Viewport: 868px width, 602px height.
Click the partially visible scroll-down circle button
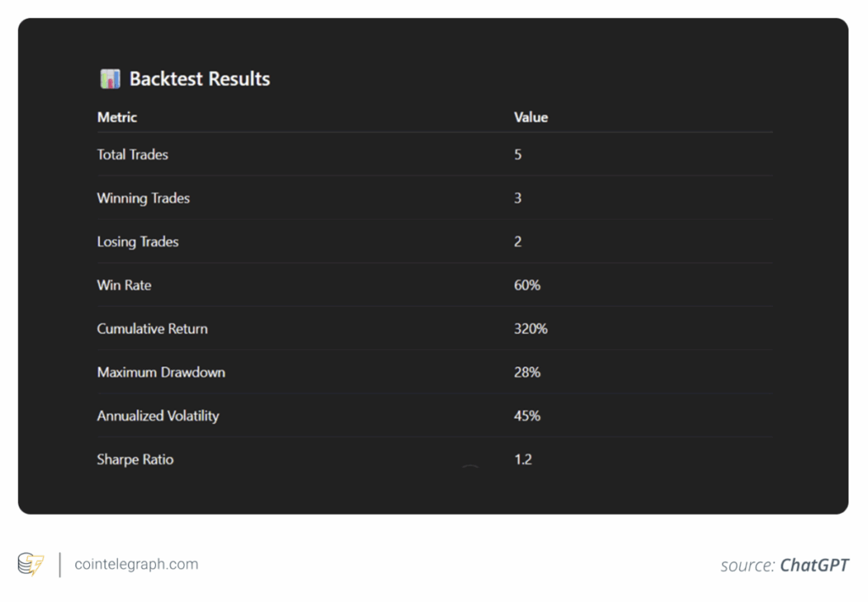470,468
